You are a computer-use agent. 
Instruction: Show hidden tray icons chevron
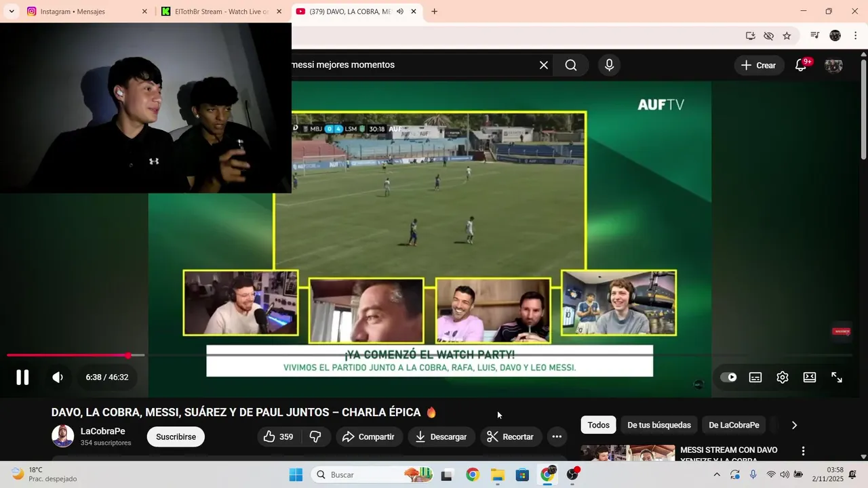coord(717,474)
